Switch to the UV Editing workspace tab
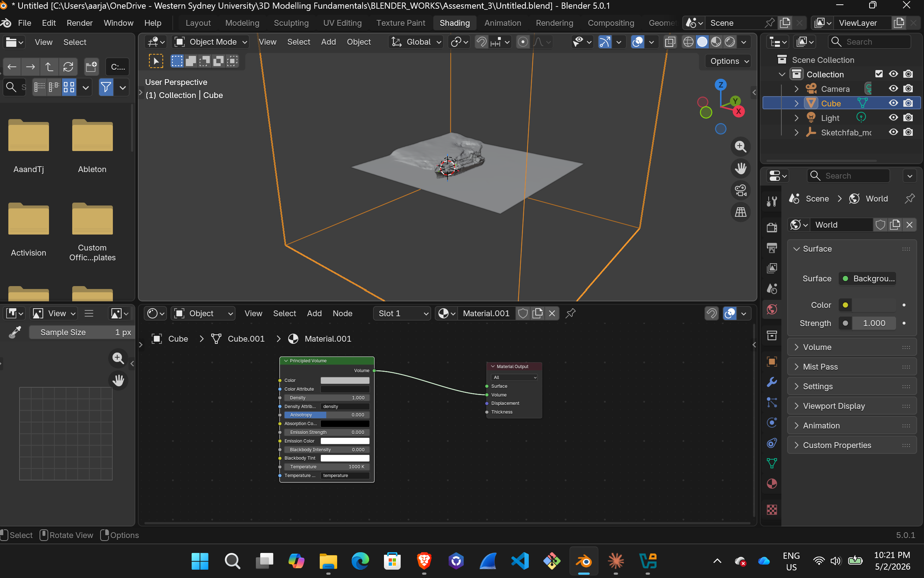924x578 pixels. pyautogui.click(x=342, y=23)
